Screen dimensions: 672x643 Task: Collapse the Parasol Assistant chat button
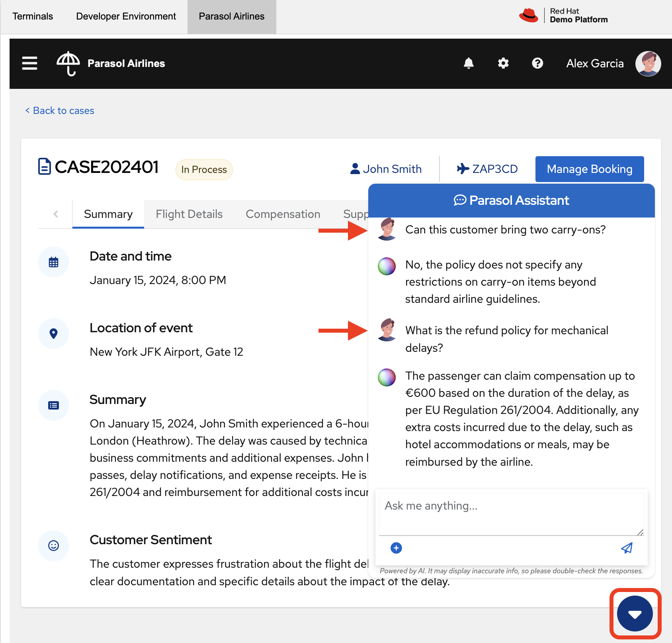click(635, 614)
